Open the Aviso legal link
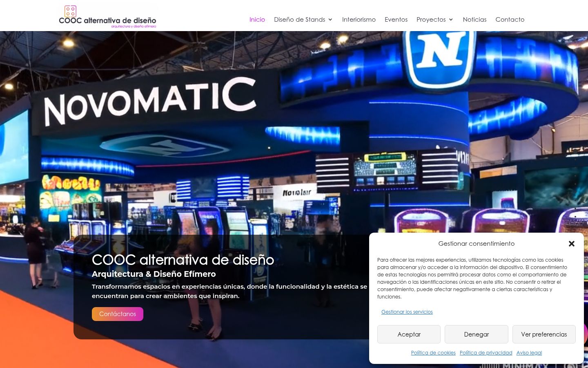The height and width of the screenshot is (368, 588). 529,353
